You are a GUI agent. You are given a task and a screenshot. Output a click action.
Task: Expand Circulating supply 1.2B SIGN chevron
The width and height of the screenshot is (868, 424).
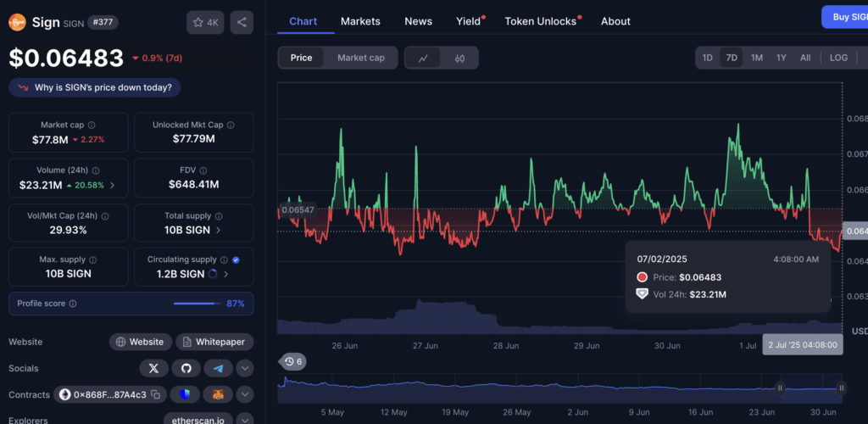point(225,273)
